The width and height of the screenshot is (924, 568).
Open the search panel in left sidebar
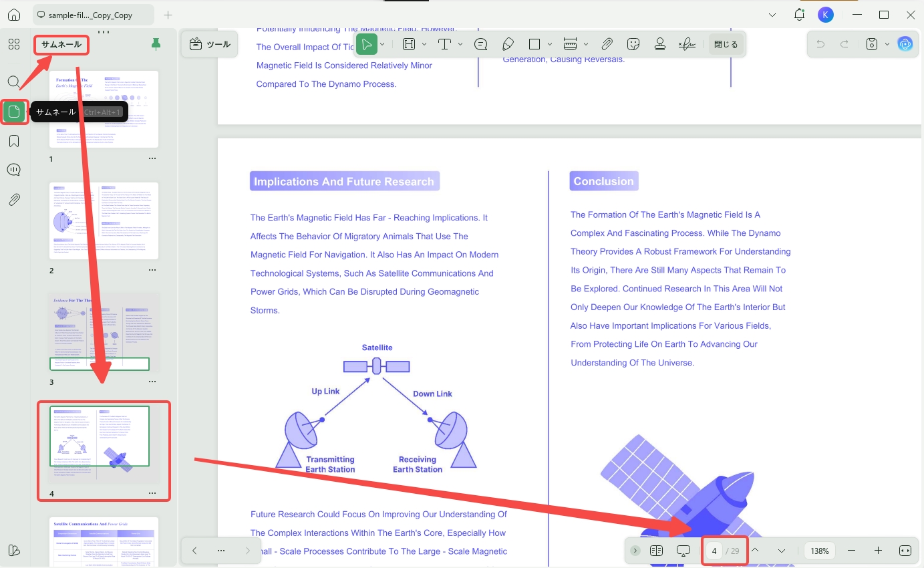pyautogui.click(x=14, y=82)
